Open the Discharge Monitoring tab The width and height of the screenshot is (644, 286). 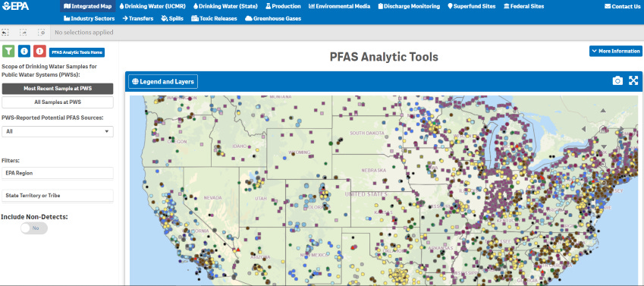[409, 6]
